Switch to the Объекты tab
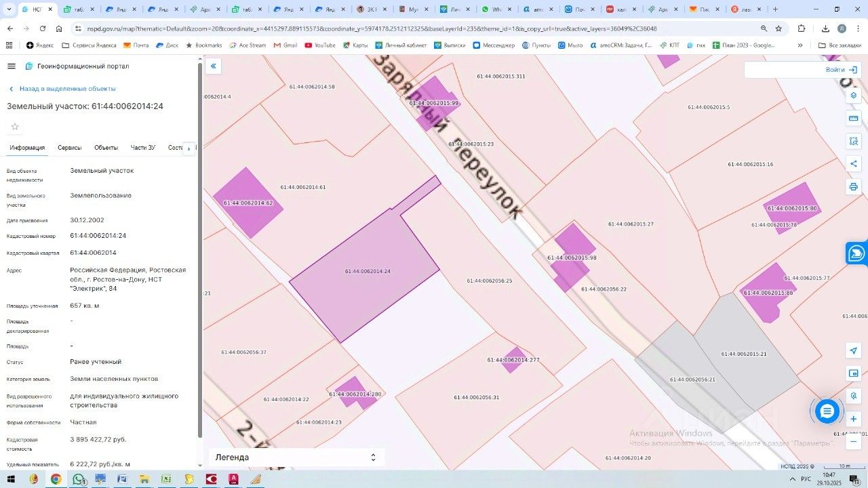Viewport: 868px width, 488px height. (x=106, y=148)
